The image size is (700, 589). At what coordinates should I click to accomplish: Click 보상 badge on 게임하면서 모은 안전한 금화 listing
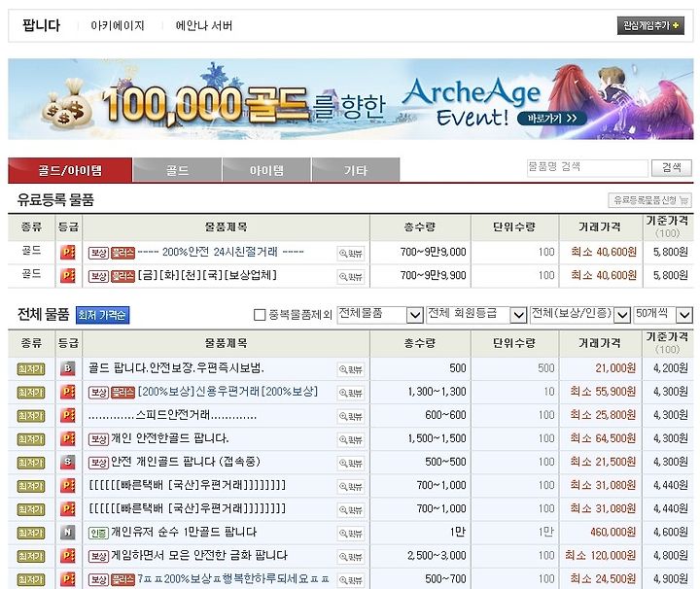pyautogui.click(x=98, y=556)
